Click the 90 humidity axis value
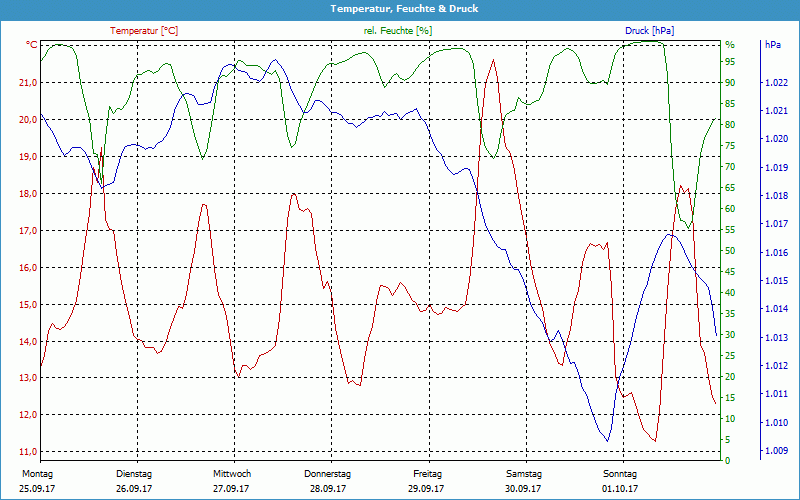 tap(730, 83)
